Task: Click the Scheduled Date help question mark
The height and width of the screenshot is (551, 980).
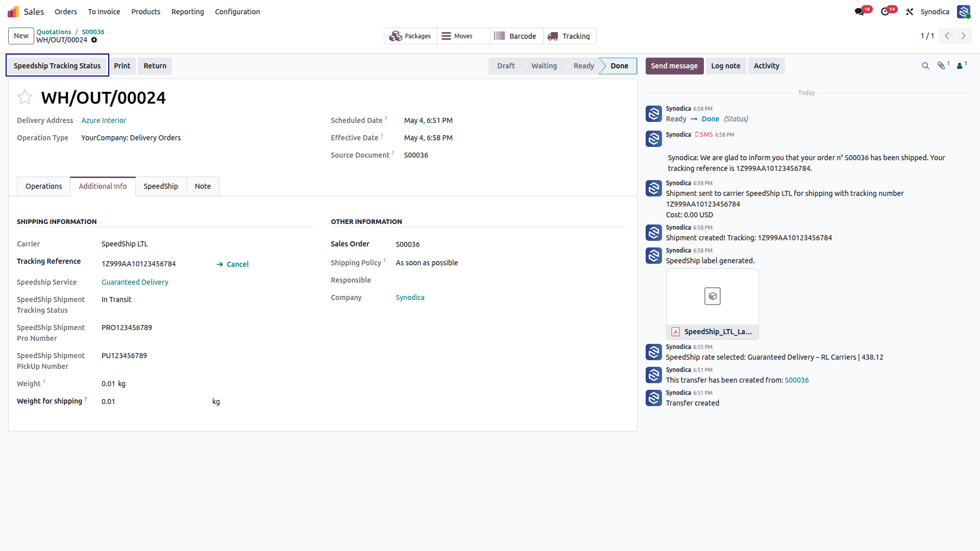Action: [386, 118]
